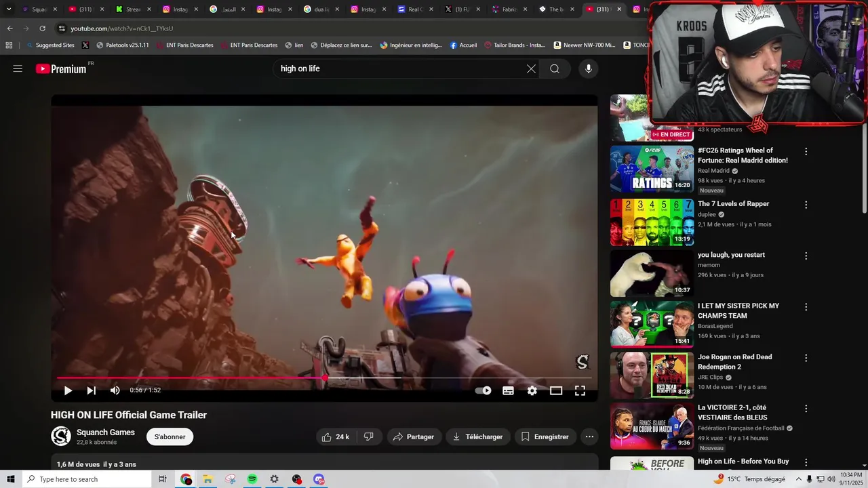Viewport: 868px width, 488px height.
Task: Open player settings gear
Action: [532, 390]
